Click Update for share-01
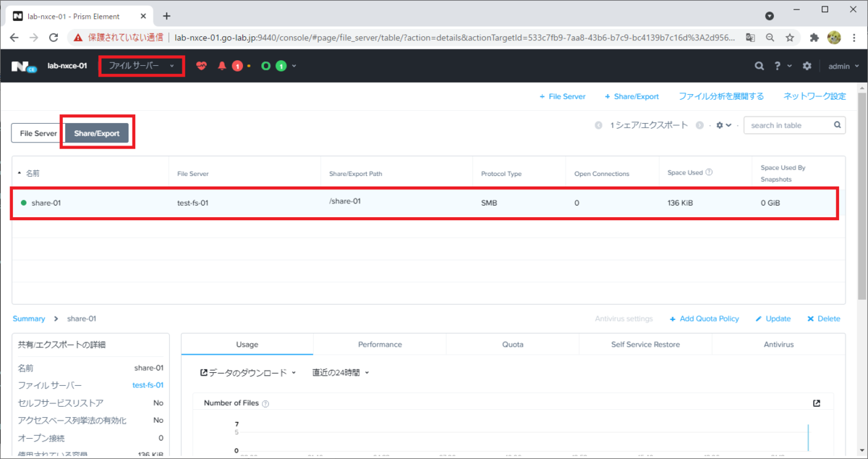Viewport: 868px width, 459px height. pyautogui.click(x=773, y=319)
